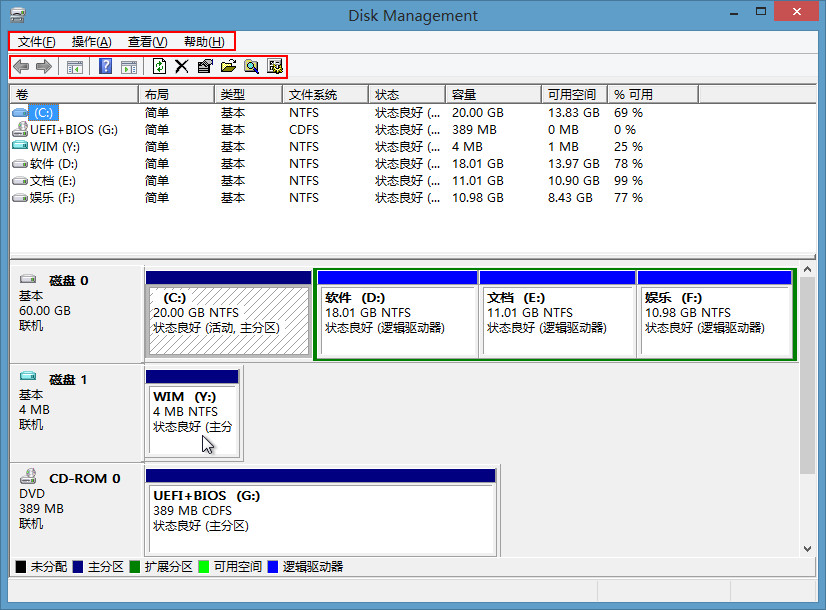Click the blue question mark Help icon
The height and width of the screenshot is (610, 826).
[105, 67]
